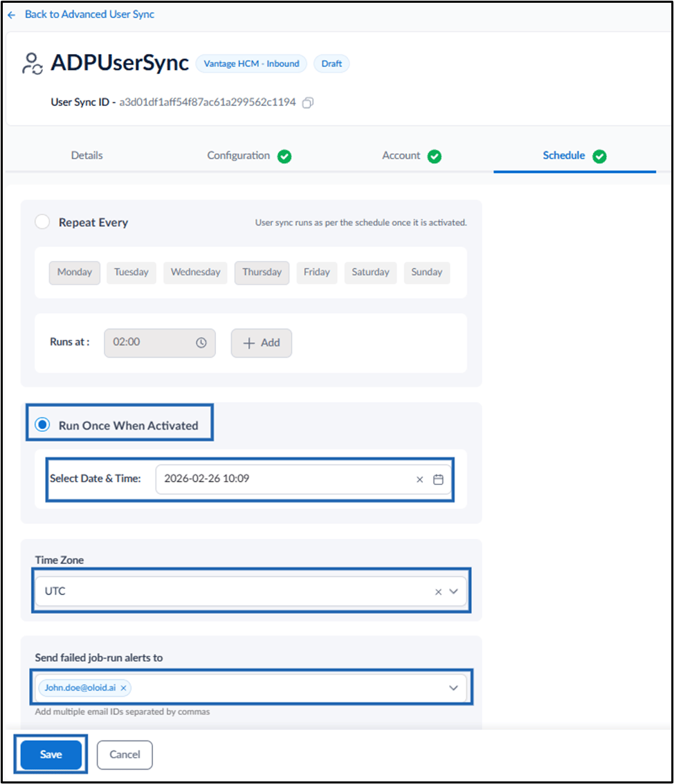The height and width of the screenshot is (784, 674).
Task: Clear the selected date and time
Action: (x=419, y=480)
